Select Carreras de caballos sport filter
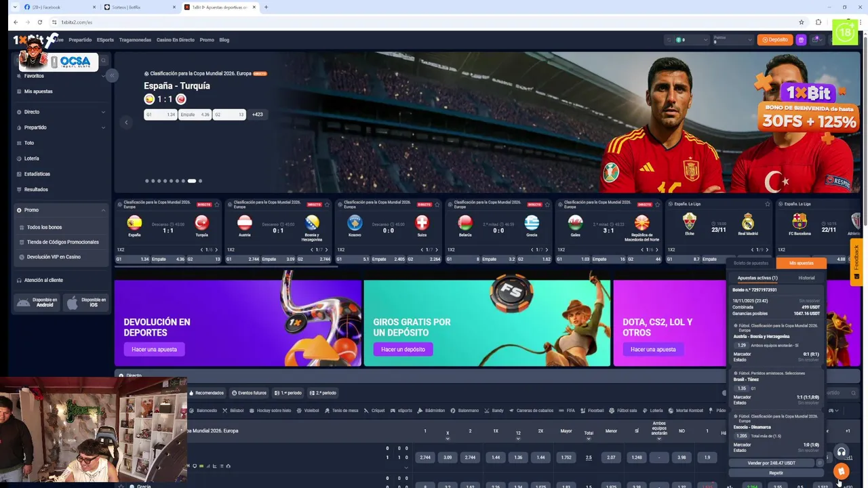868x488 pixels. (531, 411)
